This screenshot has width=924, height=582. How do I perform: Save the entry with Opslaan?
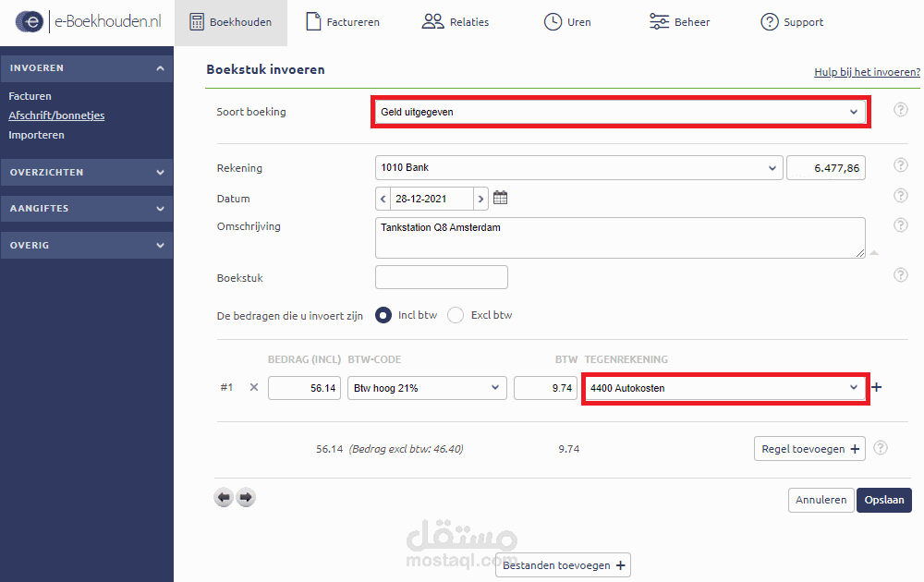pos(884,500)
